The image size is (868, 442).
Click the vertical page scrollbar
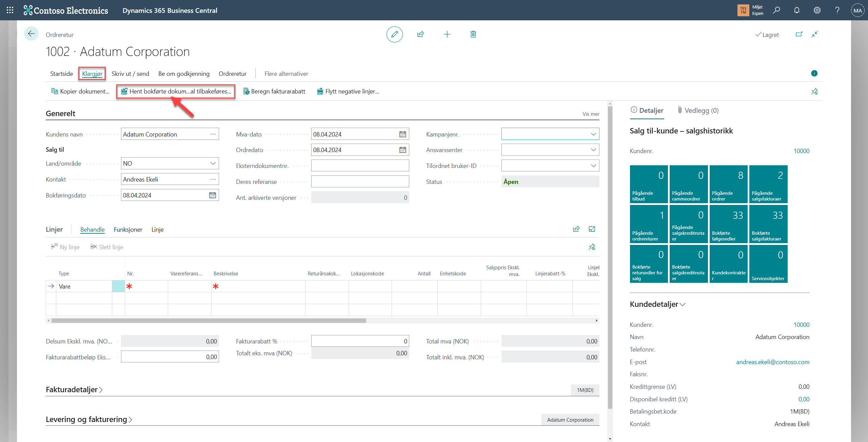click(x=610, y=257)
